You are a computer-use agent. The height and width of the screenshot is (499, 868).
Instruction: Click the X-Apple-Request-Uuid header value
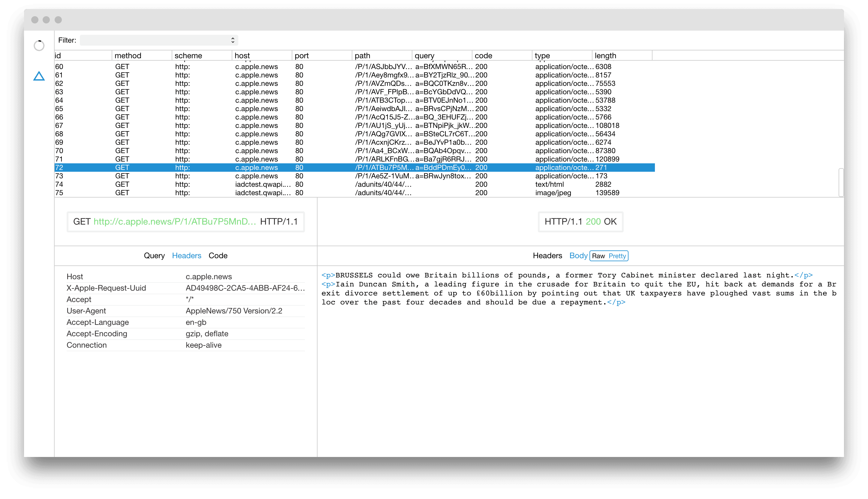pos(245,288)
